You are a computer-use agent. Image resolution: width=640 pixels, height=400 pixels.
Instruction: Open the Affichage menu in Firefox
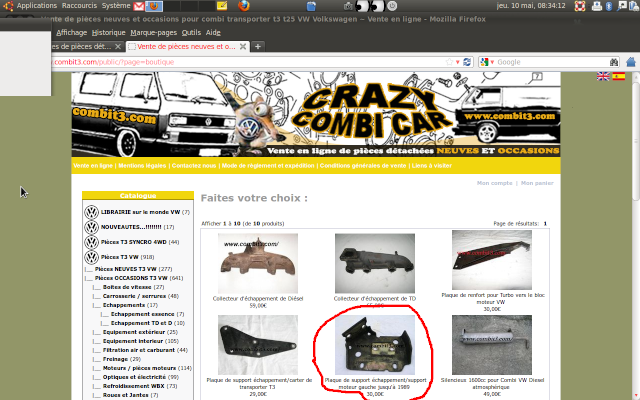(x=71, y=33)
